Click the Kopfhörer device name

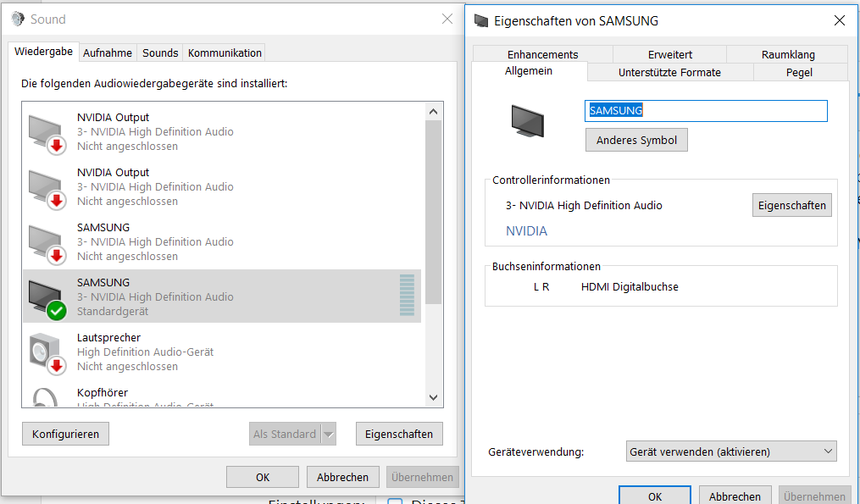103,393
